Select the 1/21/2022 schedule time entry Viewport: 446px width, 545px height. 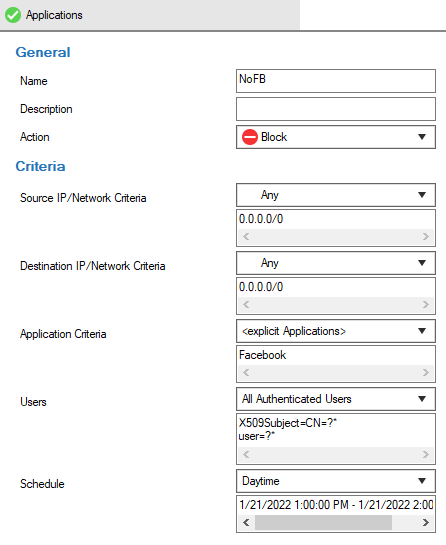[336, 505]
